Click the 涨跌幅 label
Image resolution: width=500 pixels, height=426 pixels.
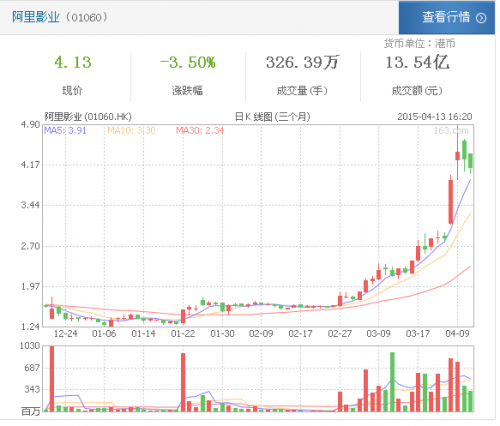tap(187, 90)
